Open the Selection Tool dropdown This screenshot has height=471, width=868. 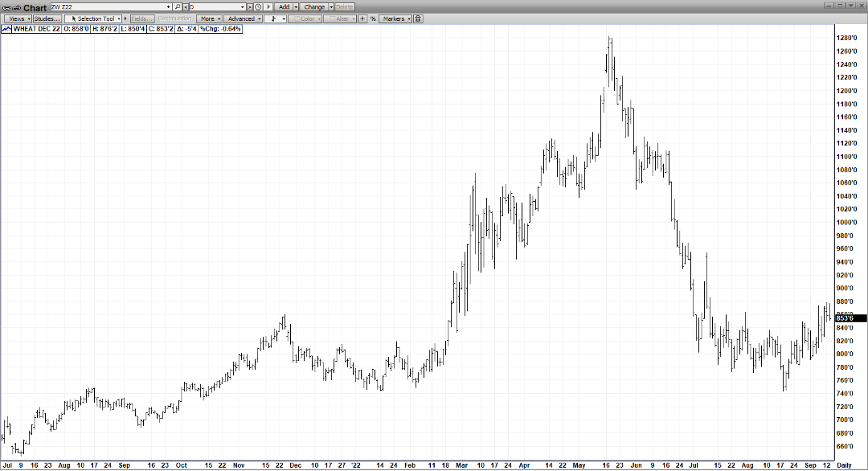pyautogui.click(x=94, y=18)
